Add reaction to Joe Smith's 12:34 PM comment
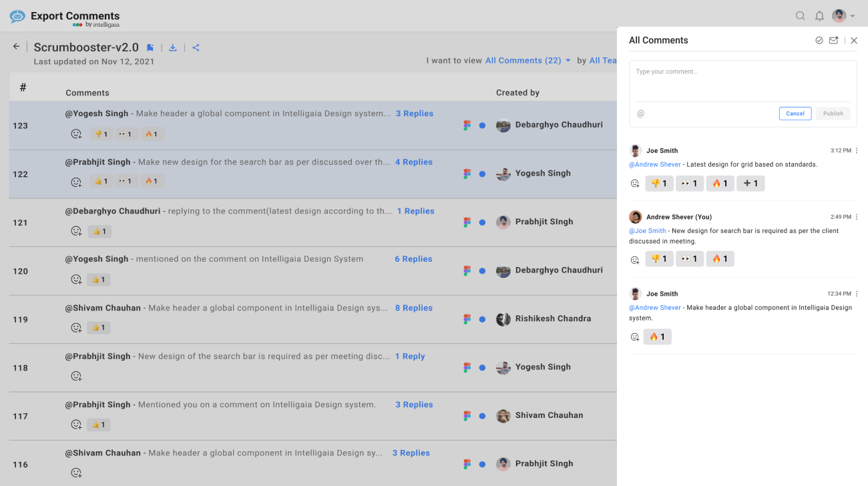This screenshot has height=486, width=868. click(x=635, y=337)
